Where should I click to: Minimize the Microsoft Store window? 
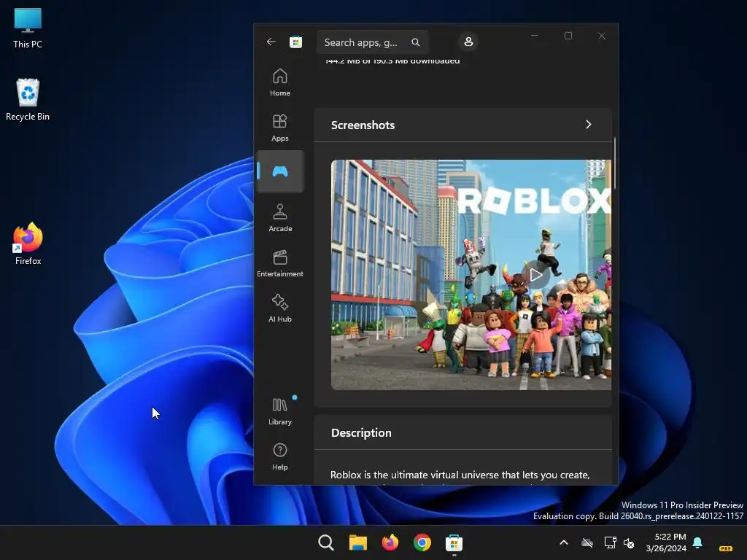[535, 36]
